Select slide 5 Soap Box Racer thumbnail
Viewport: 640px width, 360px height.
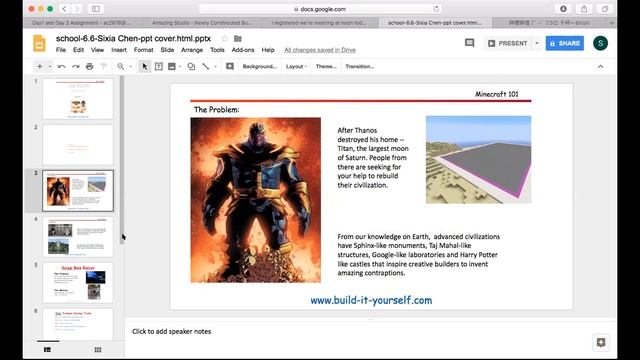point(78,283)
